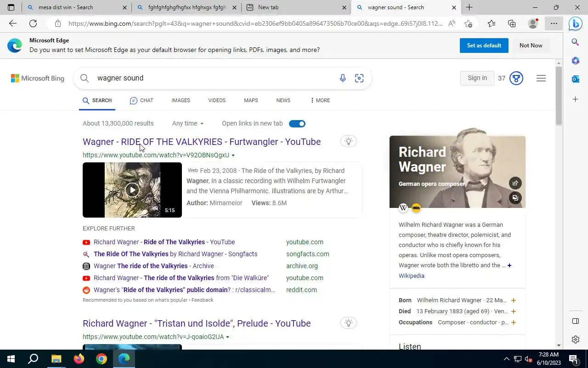Open the Windows Start menu
588x368 pixels.
(x=11, y=359)
